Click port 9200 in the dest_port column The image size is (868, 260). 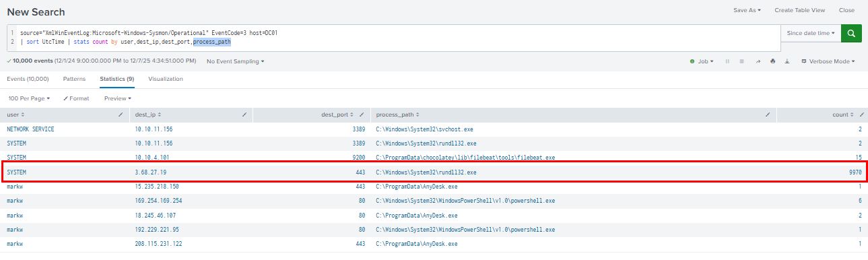point(358,158)
